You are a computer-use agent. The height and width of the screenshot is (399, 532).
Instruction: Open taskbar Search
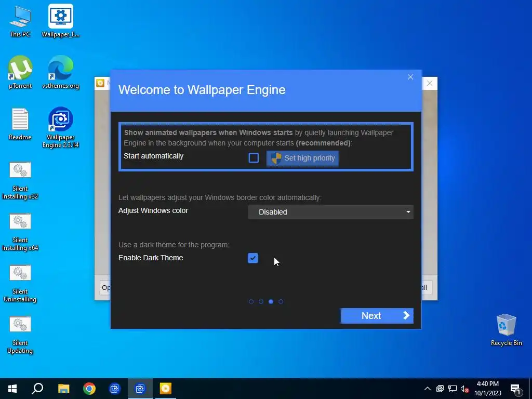(37, 389)
